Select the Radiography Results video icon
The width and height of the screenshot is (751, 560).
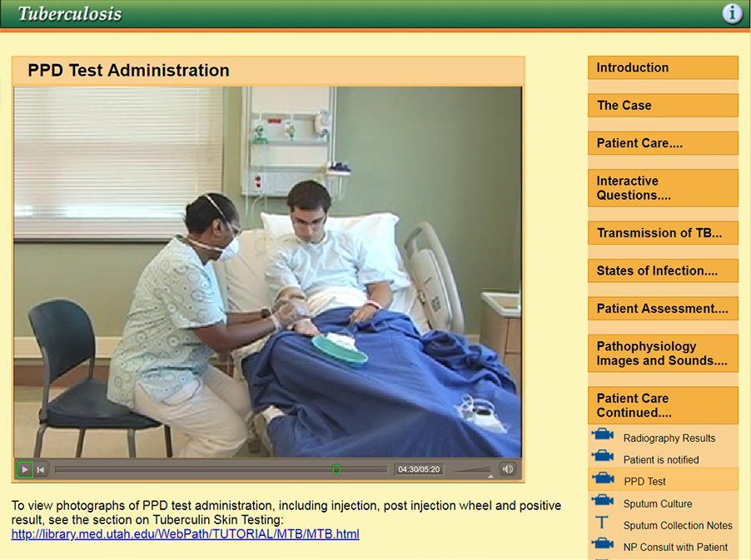[x=603, y=434]
